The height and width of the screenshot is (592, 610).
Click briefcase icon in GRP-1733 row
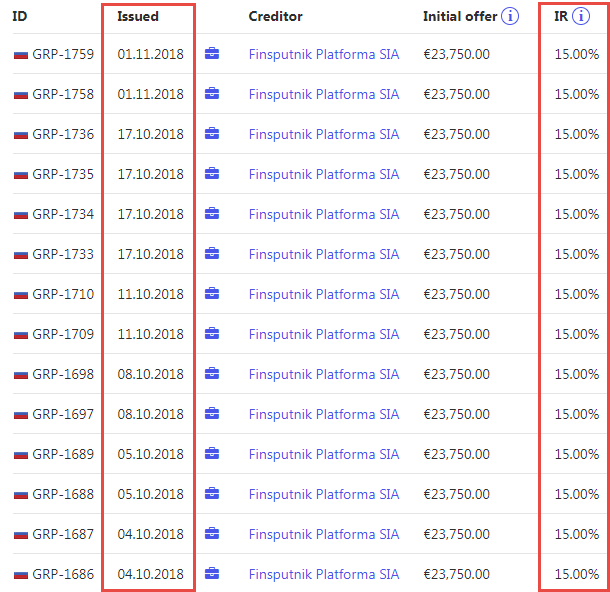click(x=212, y=254)
